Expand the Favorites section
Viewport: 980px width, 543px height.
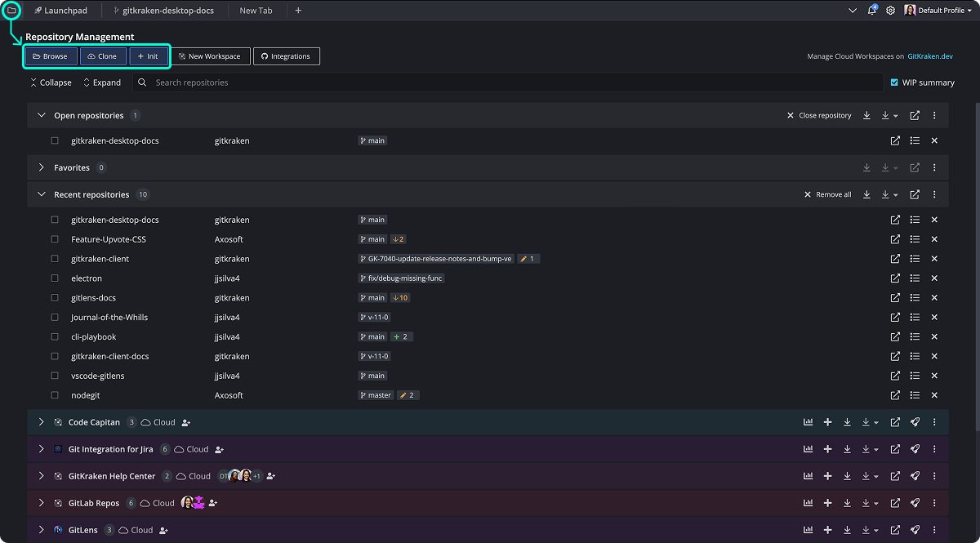click(x=41, y=167)
